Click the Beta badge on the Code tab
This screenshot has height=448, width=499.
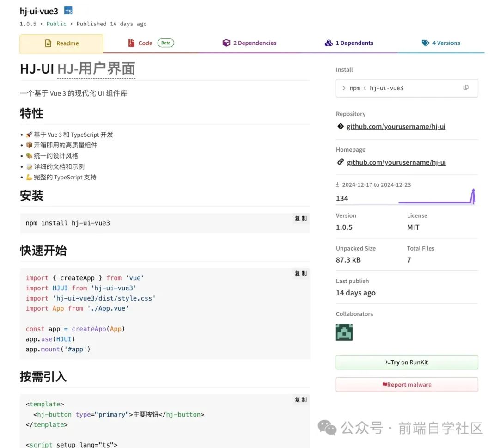coord(166,43)
